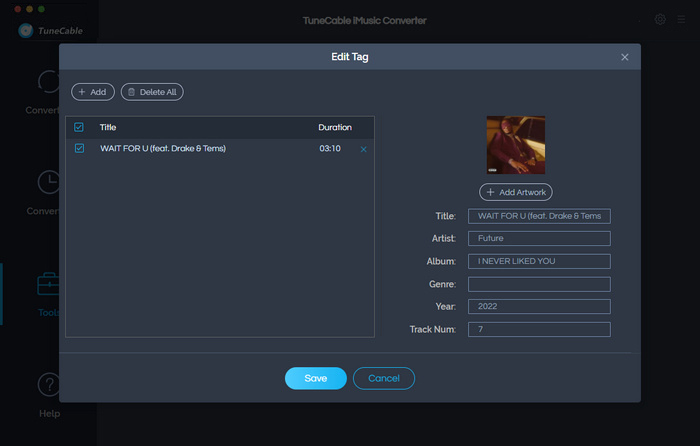Click the Year field showing 2022
Viewport: 700px width, 446px height.
pos(539,307)
